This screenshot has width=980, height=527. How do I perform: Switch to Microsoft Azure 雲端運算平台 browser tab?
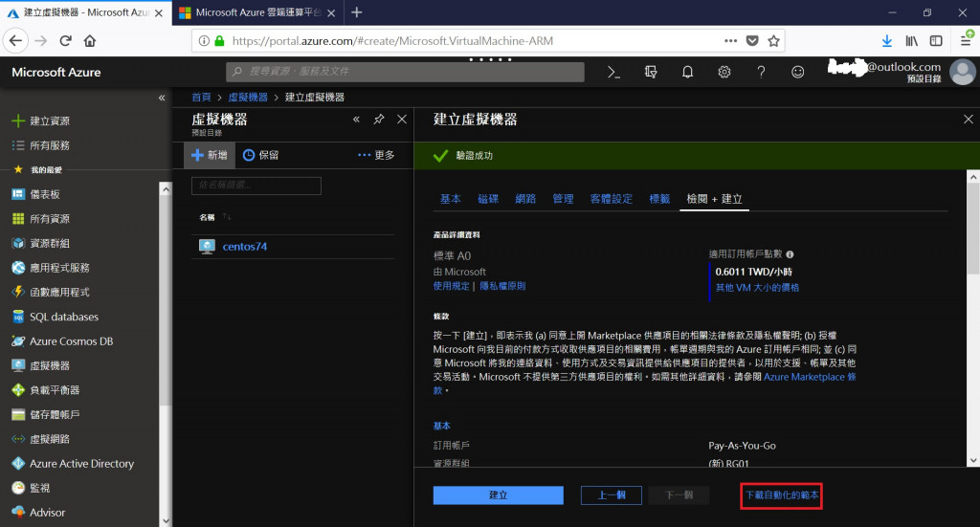pos(258,12)
